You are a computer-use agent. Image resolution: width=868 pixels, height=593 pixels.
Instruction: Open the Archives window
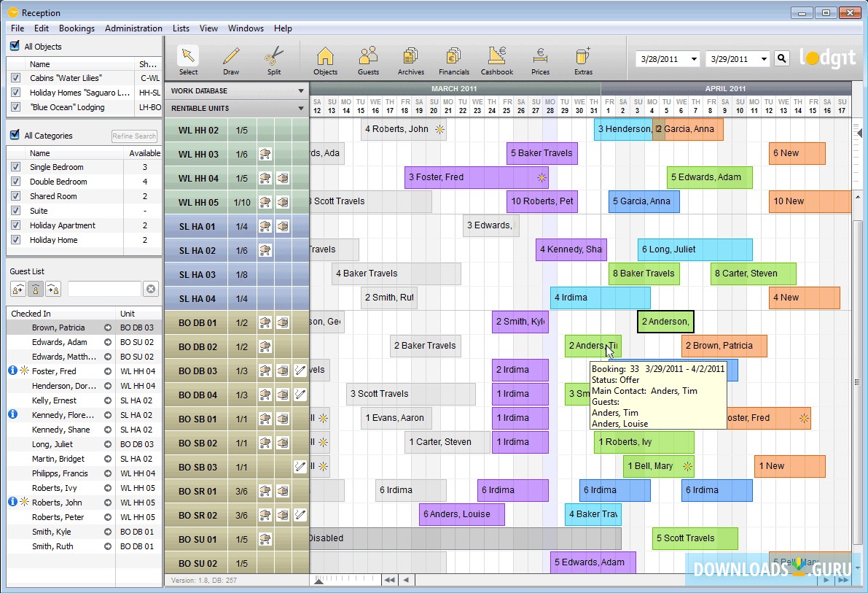point(410,58)
